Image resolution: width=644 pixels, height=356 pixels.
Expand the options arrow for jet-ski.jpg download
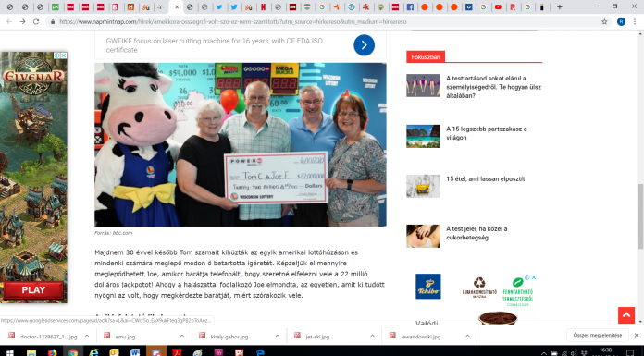(372, 336)
